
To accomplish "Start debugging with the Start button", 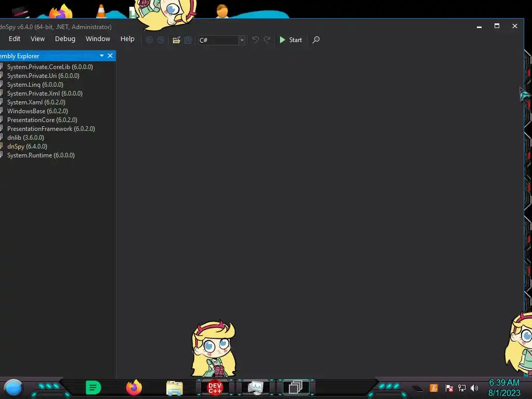I will point(291,40).
